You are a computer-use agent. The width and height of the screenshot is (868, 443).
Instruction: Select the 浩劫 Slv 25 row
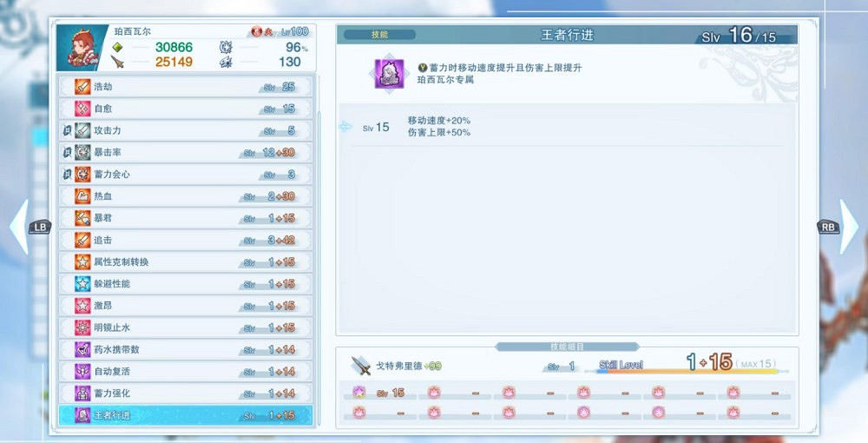pos(186,87)
